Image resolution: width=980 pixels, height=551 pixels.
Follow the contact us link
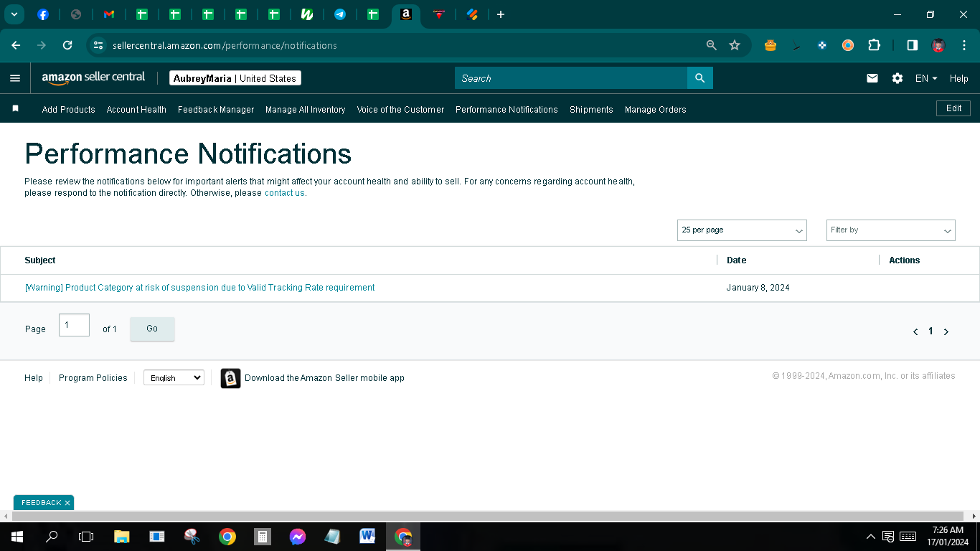pos(285,193)
